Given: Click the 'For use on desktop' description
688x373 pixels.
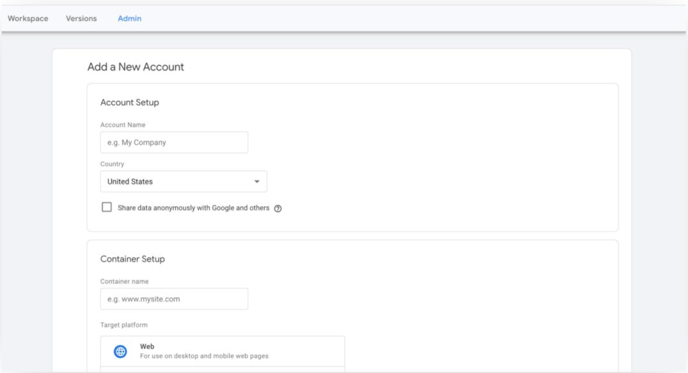Looking at the screenshot, I should coord(204,356).
